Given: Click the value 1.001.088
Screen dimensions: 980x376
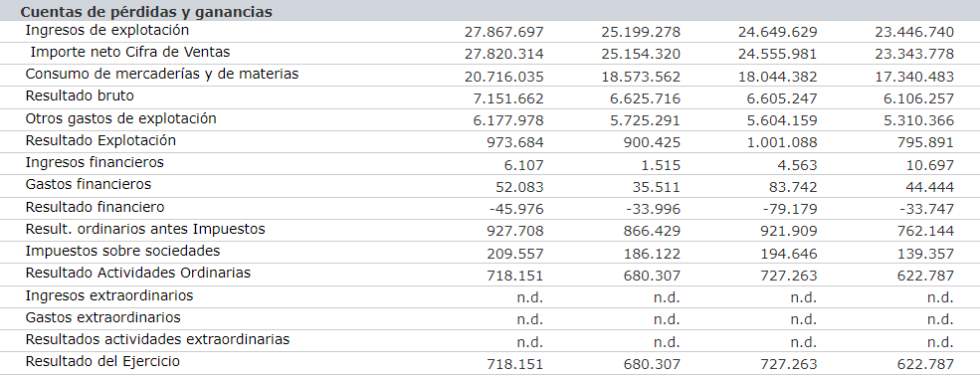Looking at the screenshot, I should (782, 142).
